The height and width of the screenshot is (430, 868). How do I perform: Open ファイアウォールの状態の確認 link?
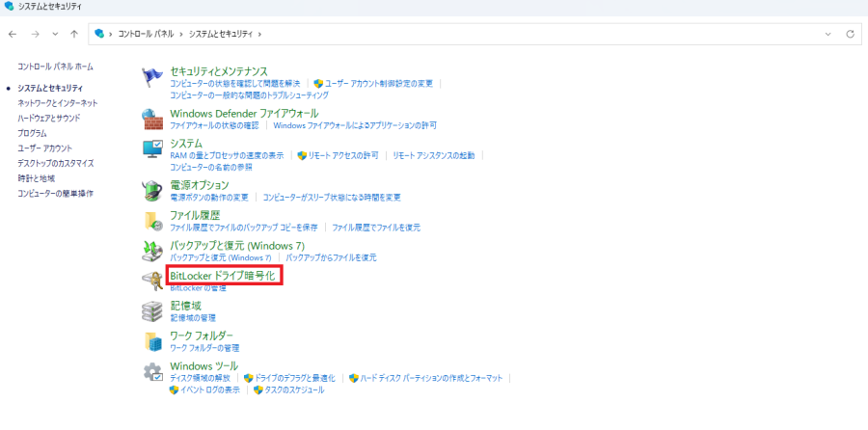(214, 125)
